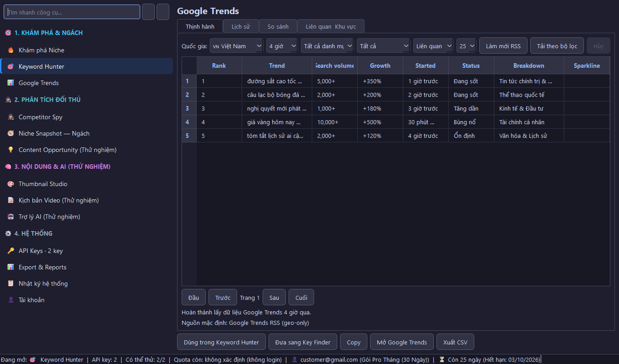Go to the first page with Đầu

(193, 298)
